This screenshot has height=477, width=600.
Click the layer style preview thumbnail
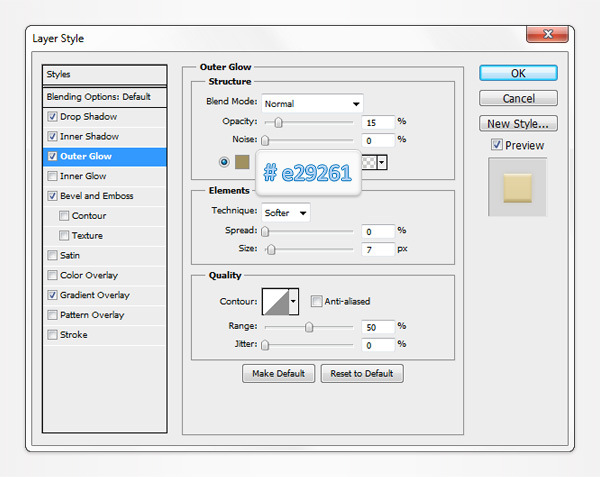[517, 187]
